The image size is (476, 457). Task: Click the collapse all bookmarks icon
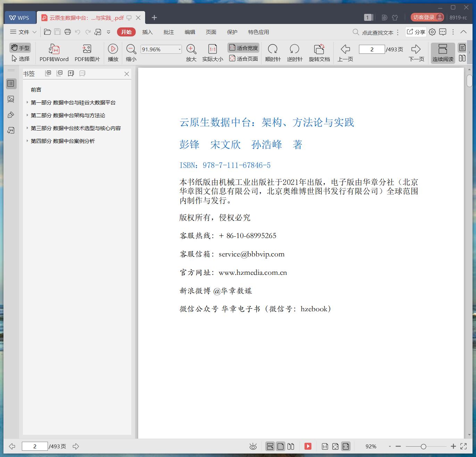(59, 73)
